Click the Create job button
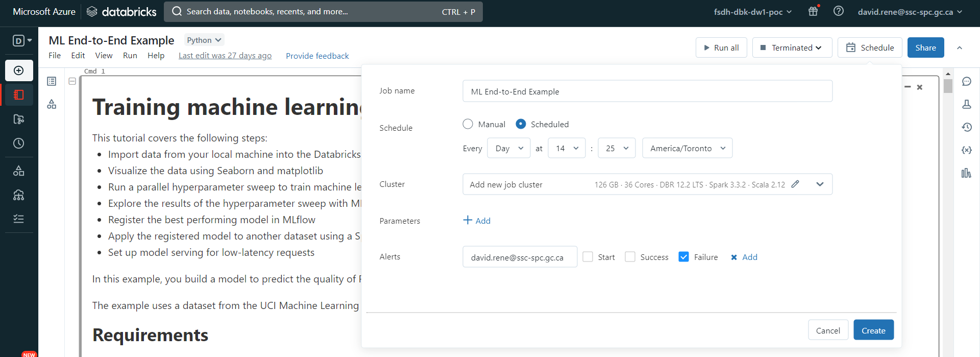This screenshot has height=357, width=980. click(x=873, y=330)
